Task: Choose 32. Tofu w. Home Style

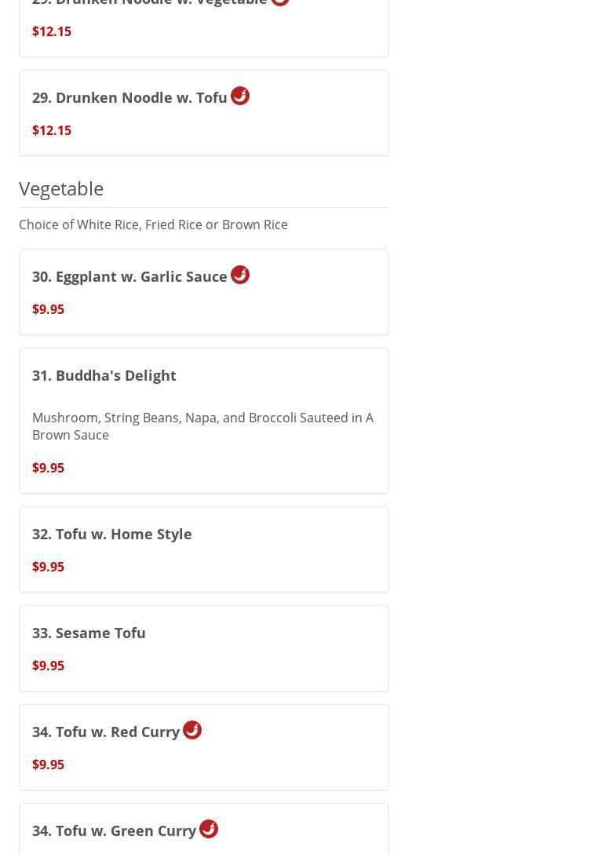Action: click(x=112, y=534)
